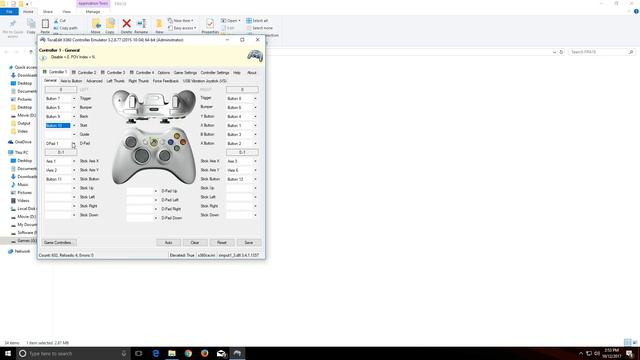Click the info icon beside the Disable status text
The image size is (640, 360).
point(44,58)
